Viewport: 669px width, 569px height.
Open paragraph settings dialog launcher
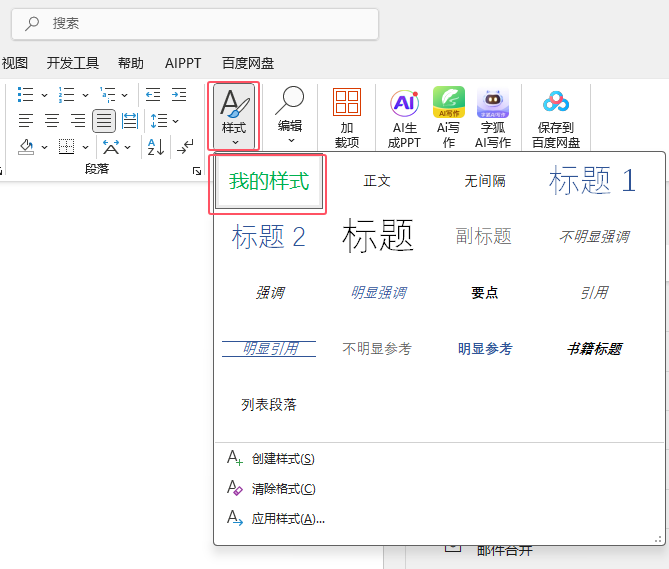click(x=197, y=171)
